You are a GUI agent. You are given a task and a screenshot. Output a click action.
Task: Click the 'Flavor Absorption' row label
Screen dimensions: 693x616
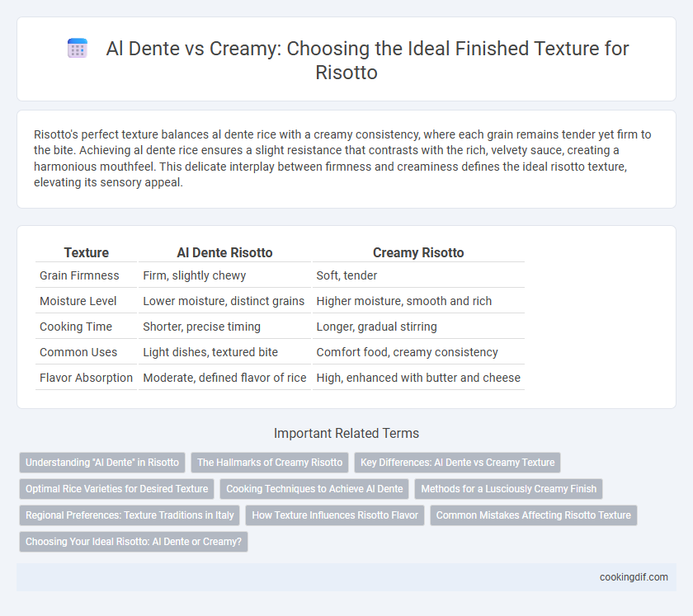coord(86,378)
